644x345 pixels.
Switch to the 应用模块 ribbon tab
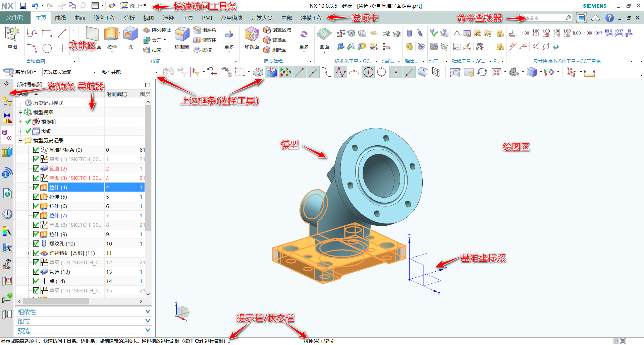[232, 18]
